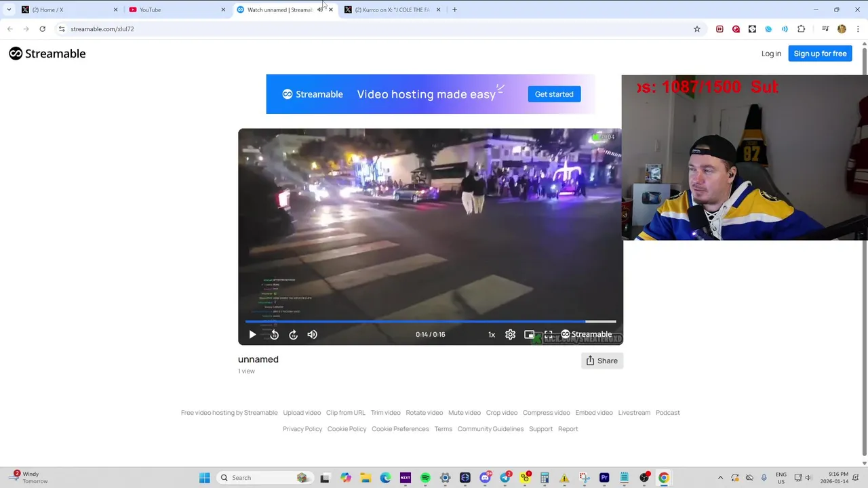Click Mute video footer link
The width and height of the screenshot is (868, 488).
click(x=465, y=413)
